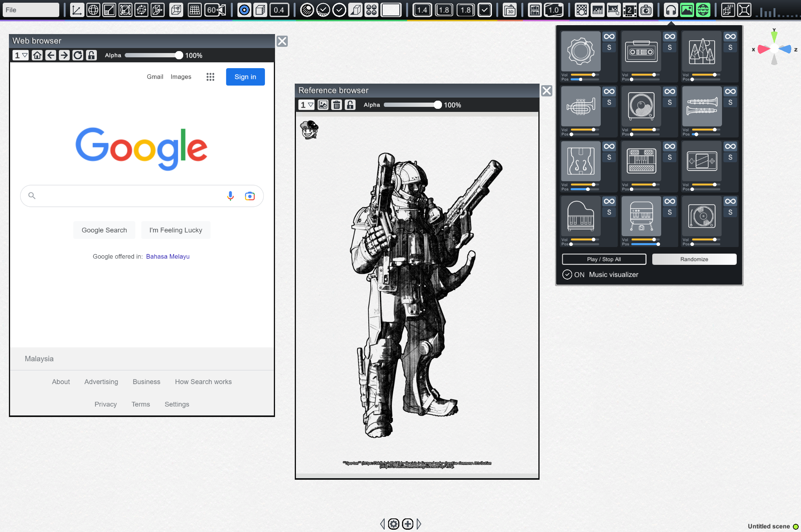Click the Reference browser Alpha slider handle
The height and width of the screenshot is (532, 801).
click(438, 105)
